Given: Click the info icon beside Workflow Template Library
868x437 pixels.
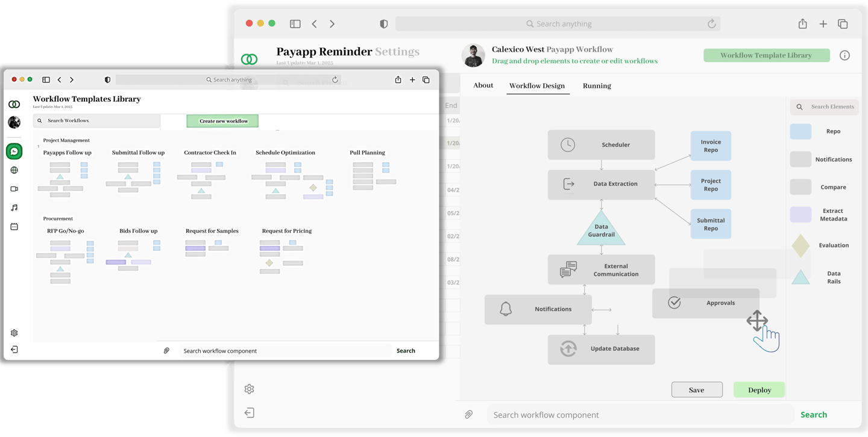Looking at the screenshot, I should 844,55.
